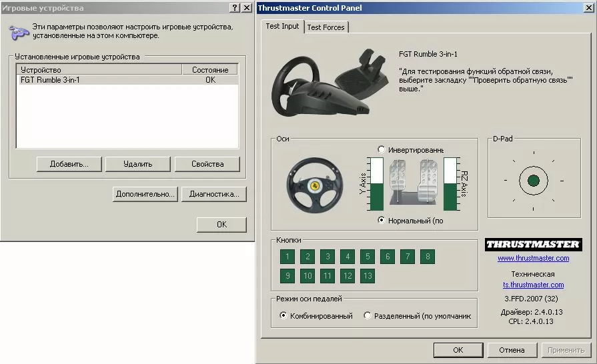Image resolution: width=597 pixels, height=364 pixels.
Task: Click the steering wheel axis image
Action: click(x=315, y=185)
